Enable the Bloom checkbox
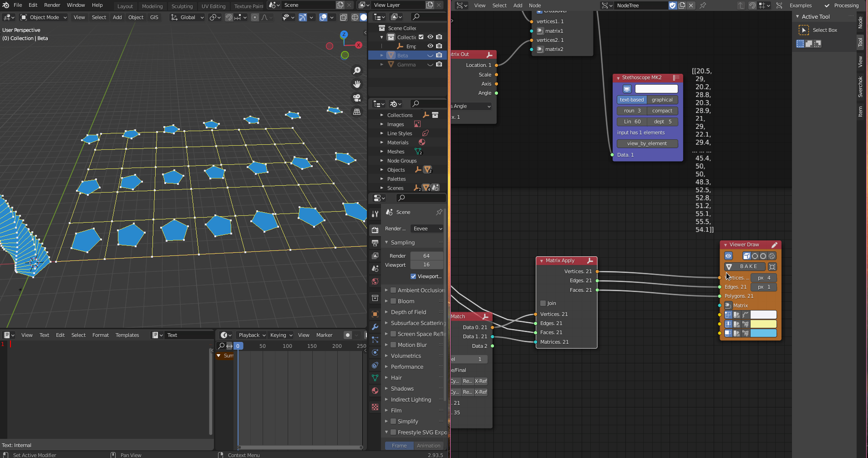Viewport: 868px width, 458px height. (x=393, y=301)
